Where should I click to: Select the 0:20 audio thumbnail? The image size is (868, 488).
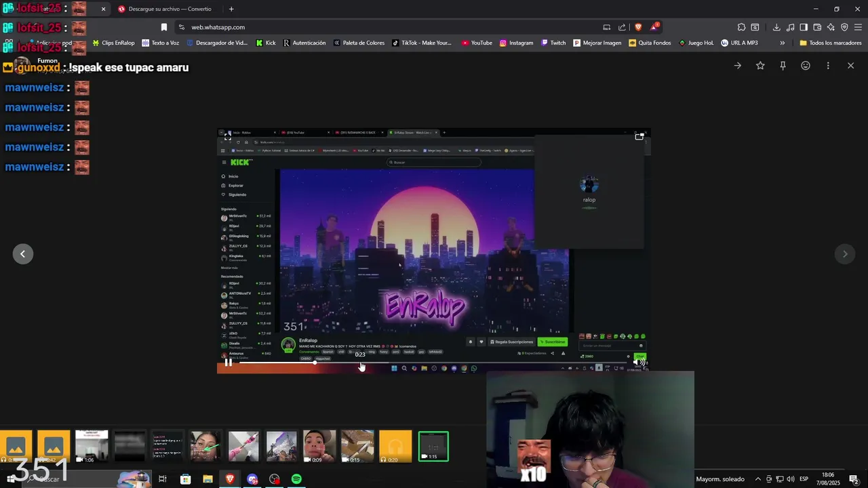point(395,446)
